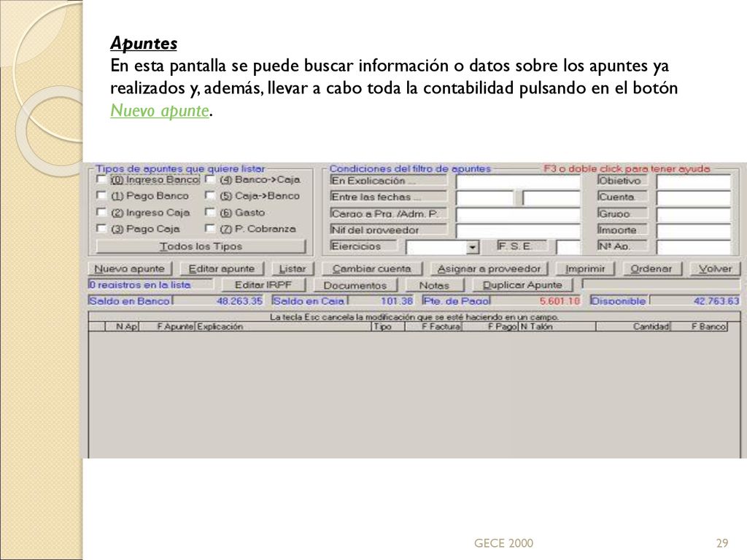Click the Nº Ap. input field

pos(694,246)
